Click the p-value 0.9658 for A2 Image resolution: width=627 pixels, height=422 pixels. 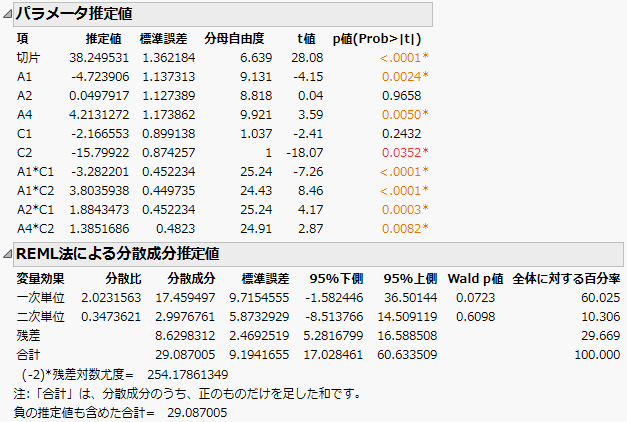coord(401,96)
